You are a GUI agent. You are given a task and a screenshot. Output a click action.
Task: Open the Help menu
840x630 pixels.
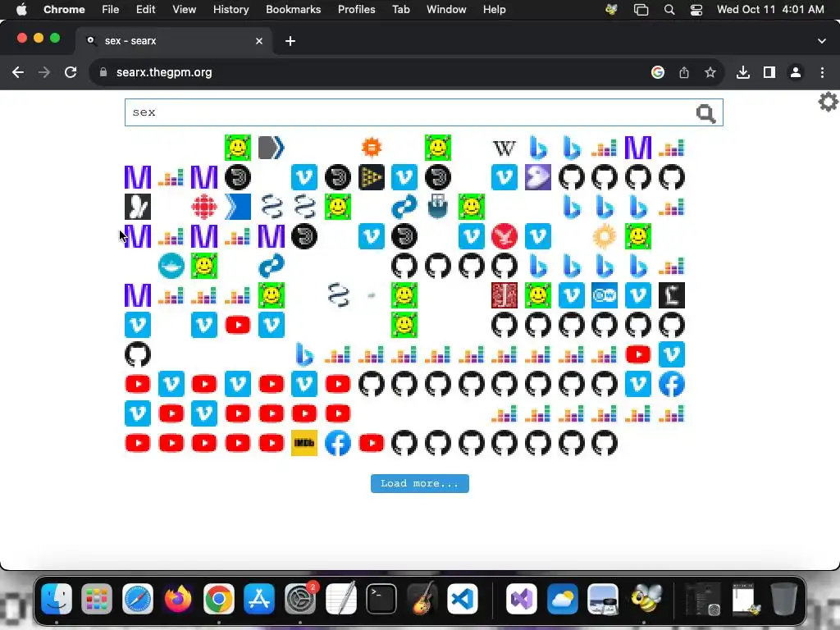click(494, 9)
